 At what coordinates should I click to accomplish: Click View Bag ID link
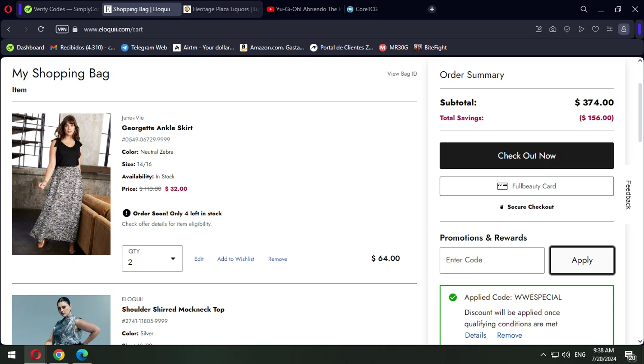coord(402,74)
